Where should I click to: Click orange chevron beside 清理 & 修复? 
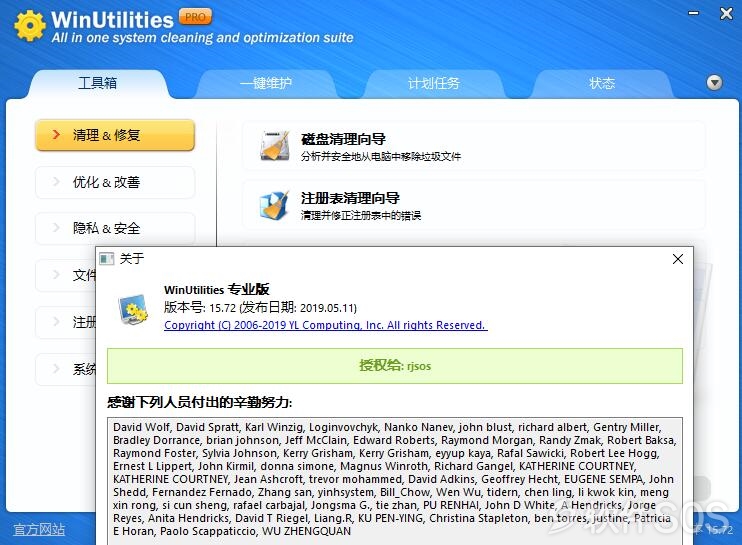click(x=56, y=134)
